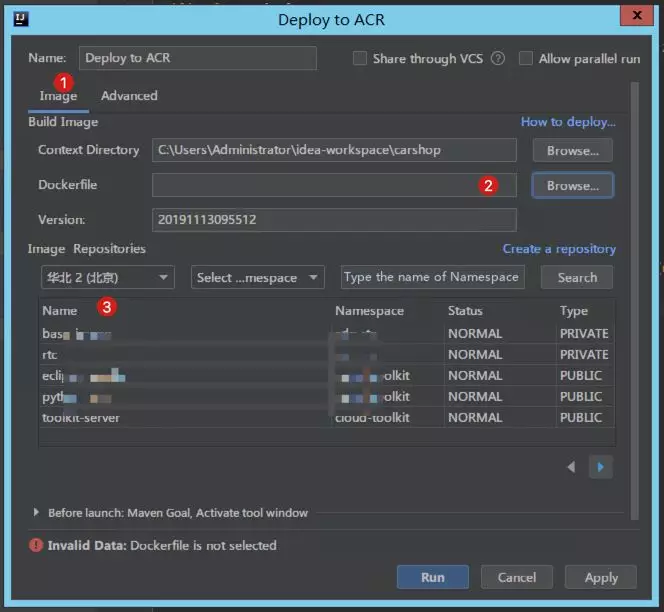
Task: Click the Version field with 20191113095512
Action: pyautogui.click(x=334, y=220)
